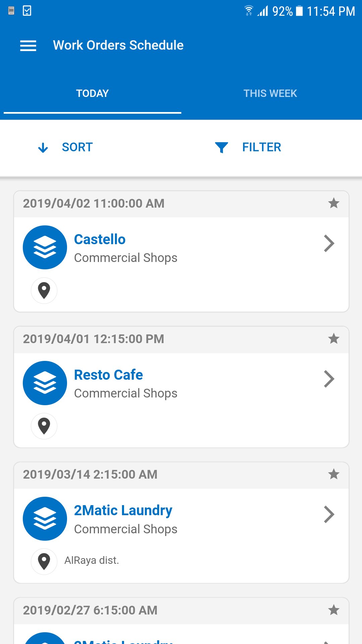Tap the first 2Matic Laundry layers icon
362x644 pixels.
(x=45, y=519)
